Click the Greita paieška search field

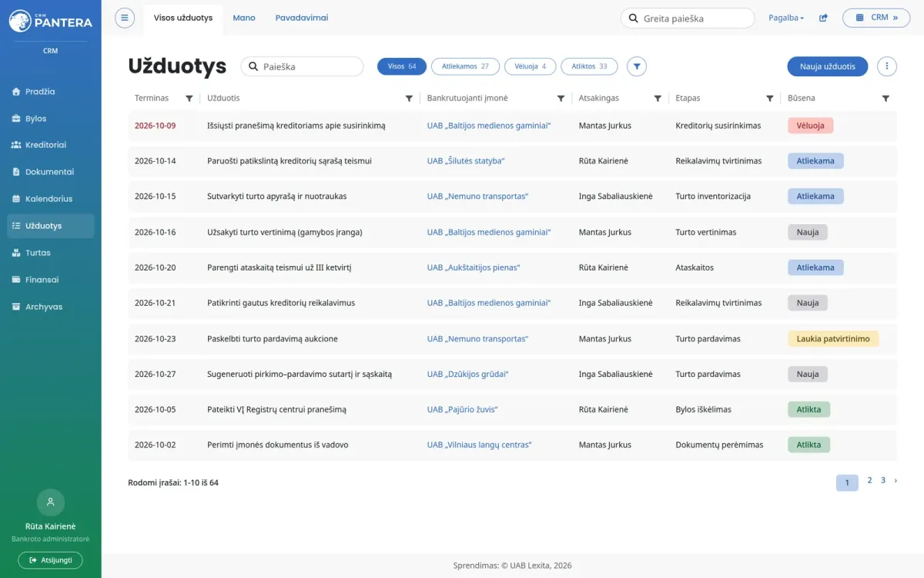click(688, 18)
